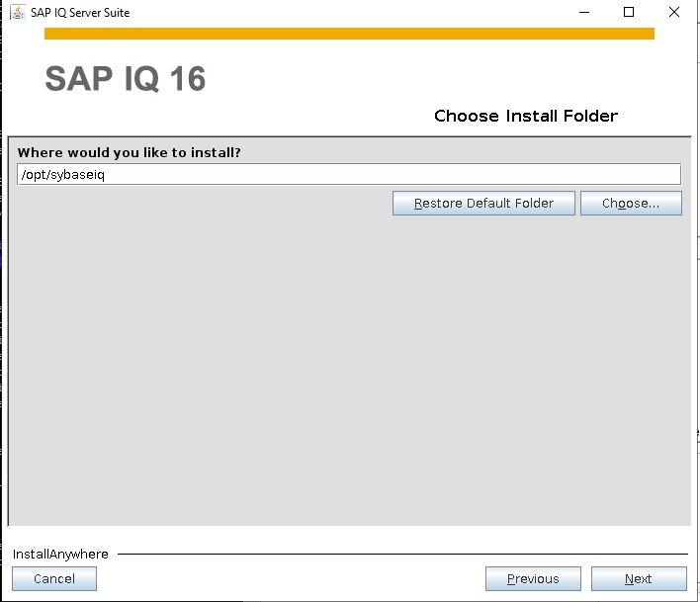
Task: Maximize the SAP IQ Server Suite window
Action: tap(629, 13)
